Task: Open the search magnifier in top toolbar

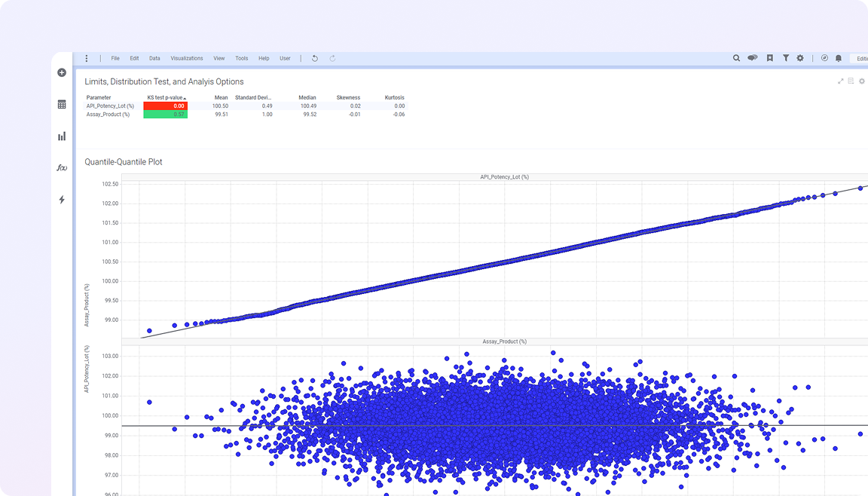Action: [737, 58]
